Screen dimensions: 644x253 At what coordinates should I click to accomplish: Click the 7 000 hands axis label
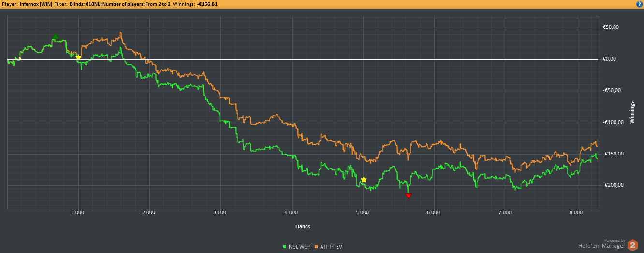click(x=505, y=212)
